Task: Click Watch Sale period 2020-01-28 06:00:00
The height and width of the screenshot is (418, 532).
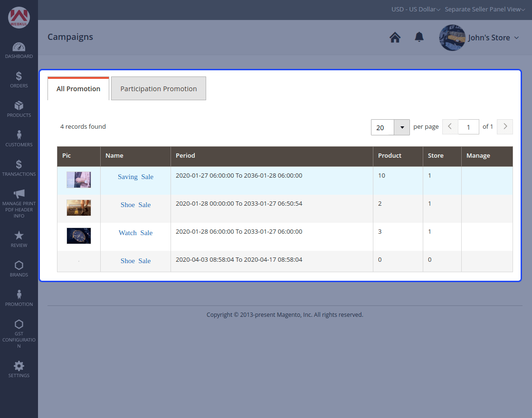Action: pos(239,232)
